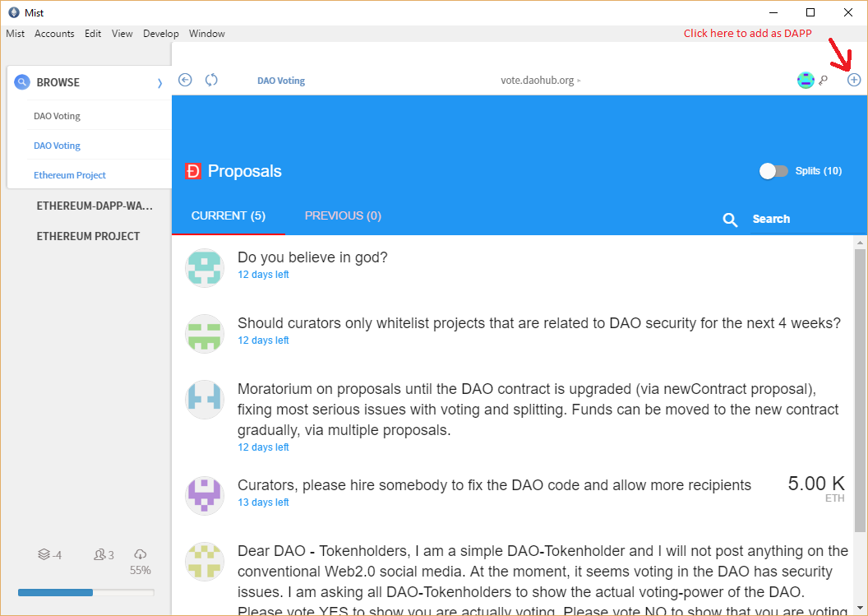
Task: Expand the Browse section chevron
Action: 159,83
